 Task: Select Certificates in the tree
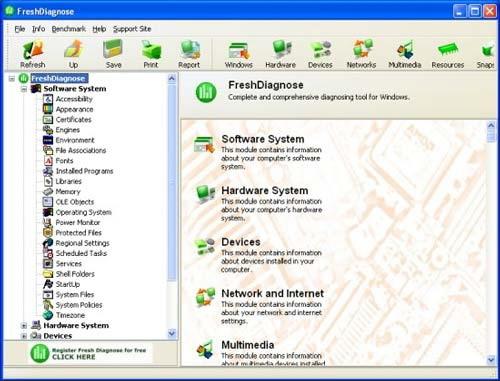[73, 119]
